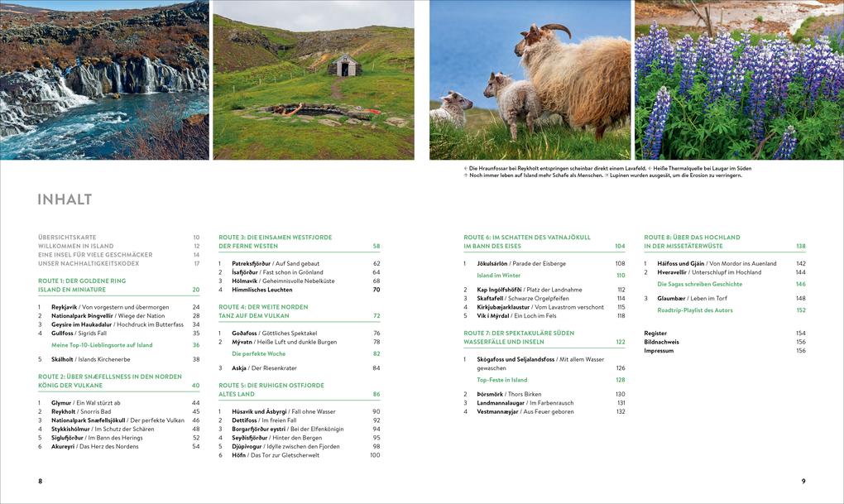Click the Impressum entry
The height and width of the screenshot is (504, 844).
[659, 351]
